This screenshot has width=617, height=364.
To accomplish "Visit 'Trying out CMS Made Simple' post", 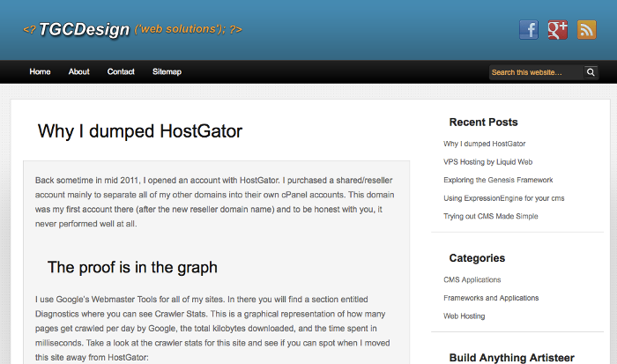I will [x=491, y=216].
